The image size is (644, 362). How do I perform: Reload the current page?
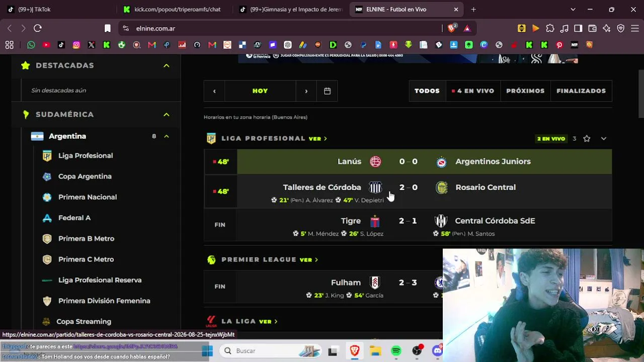(x=38, y=28)
